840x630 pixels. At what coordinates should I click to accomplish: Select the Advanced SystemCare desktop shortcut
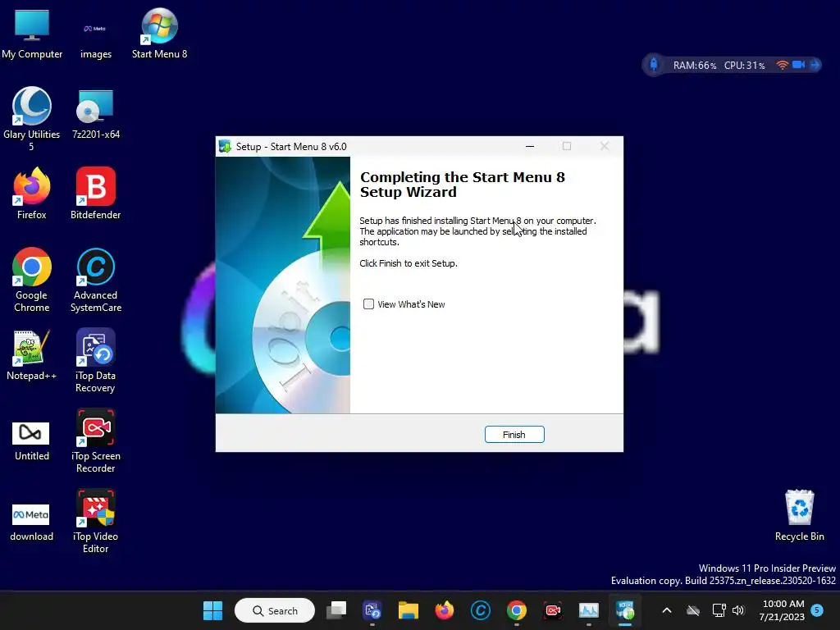tap(96, 280)
